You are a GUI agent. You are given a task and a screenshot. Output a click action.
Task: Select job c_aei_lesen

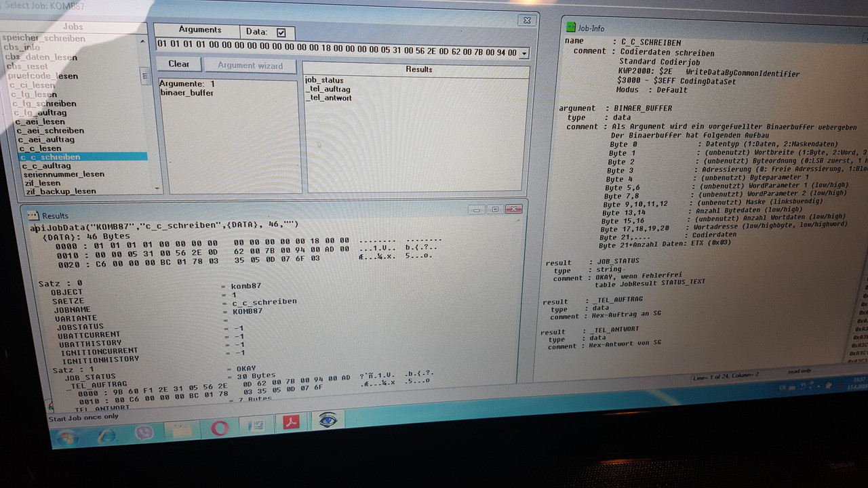pyautogui.click(x=41, y=122)
